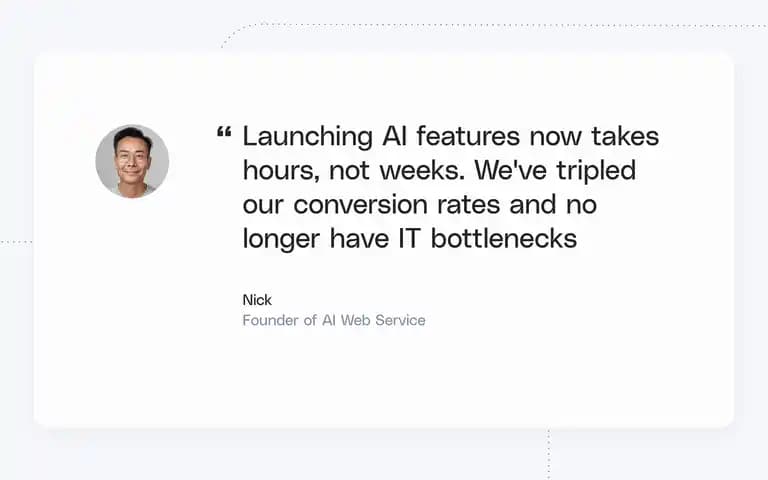Viewport: 768px width, 480px height.
Task: Click the vertical dotted connector below the card
Action: (549, 454)
